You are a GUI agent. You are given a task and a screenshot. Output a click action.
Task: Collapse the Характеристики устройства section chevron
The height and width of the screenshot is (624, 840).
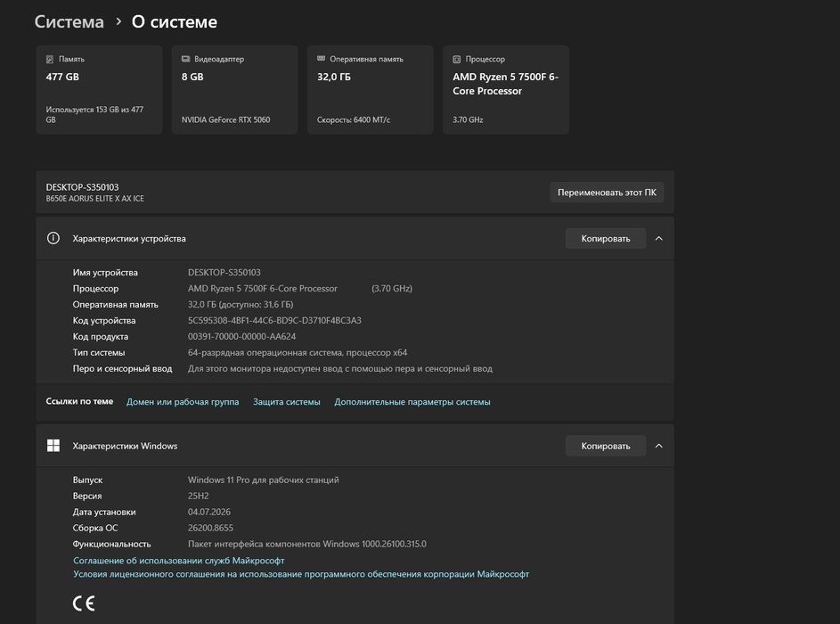[659, 239]
